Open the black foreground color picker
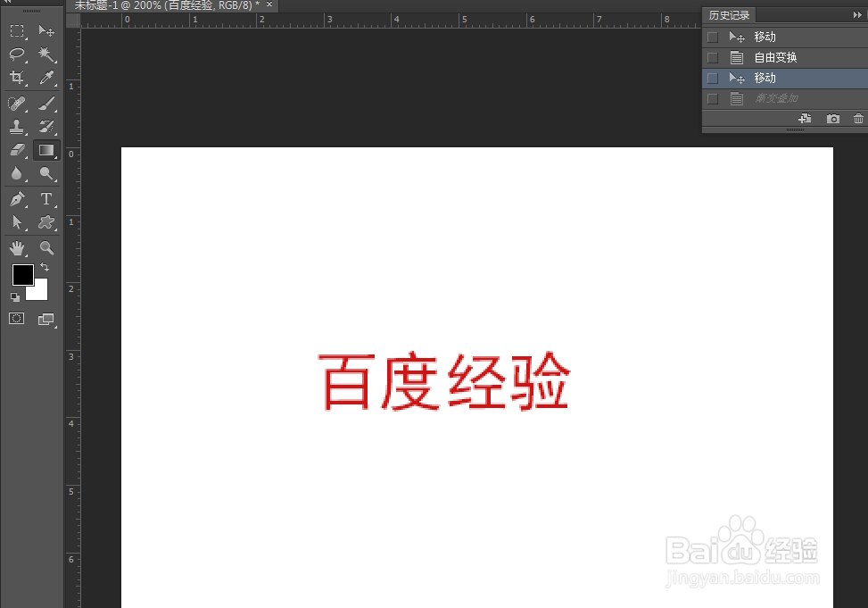Screen dimensions: 868x608 21,273
